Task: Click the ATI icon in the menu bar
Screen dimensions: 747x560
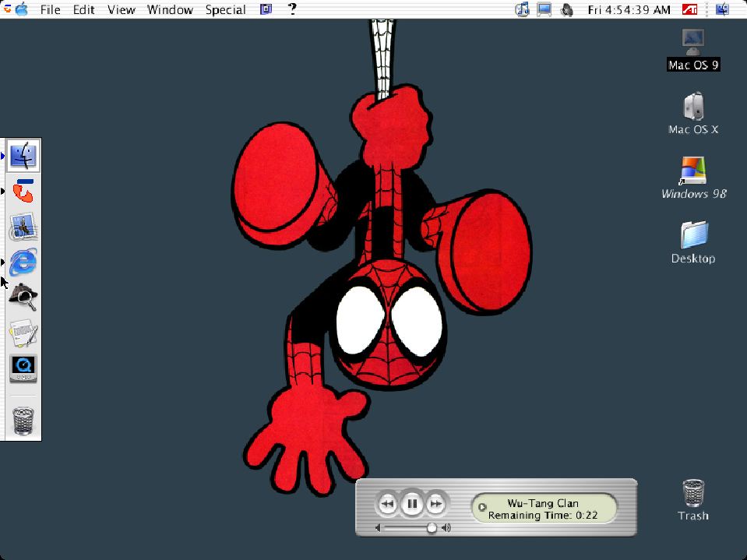Action: [689, 9]
